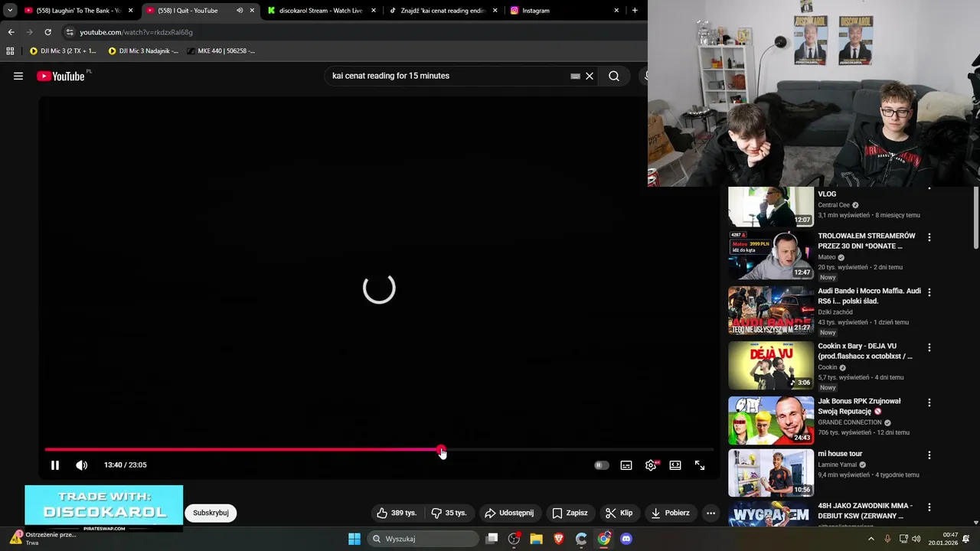980x551 pixels.
Task: Open Jak Bonus RPK Zrujnował Swoją Reputację thumbnail
Action: 770,420
